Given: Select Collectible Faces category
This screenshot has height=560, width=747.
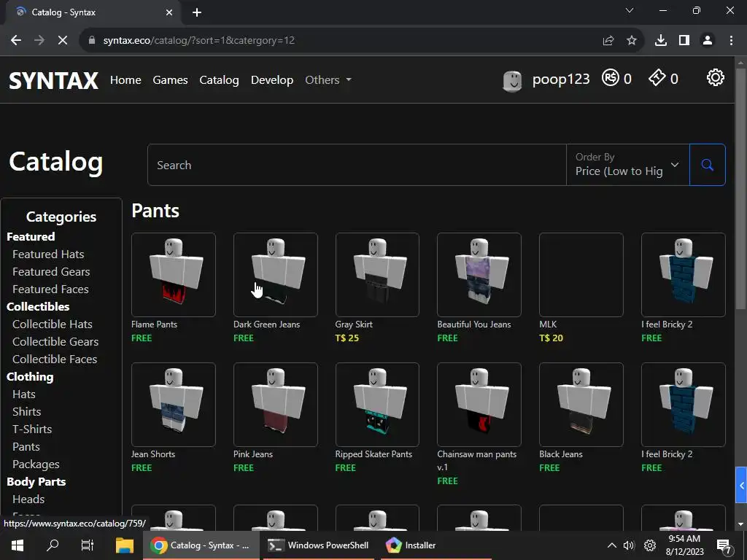Looking at the screenshot, I should (x=55, y=359).
